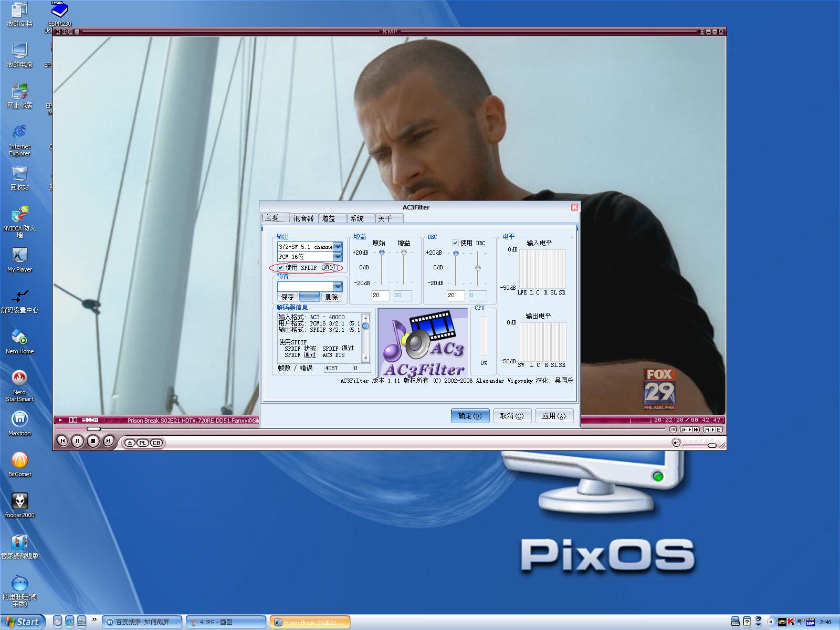Image resolution: width=840 pixels, height=630 pixels.
Task: Switch to 百度搜索 taskbar window
Action: click(142, 622)
